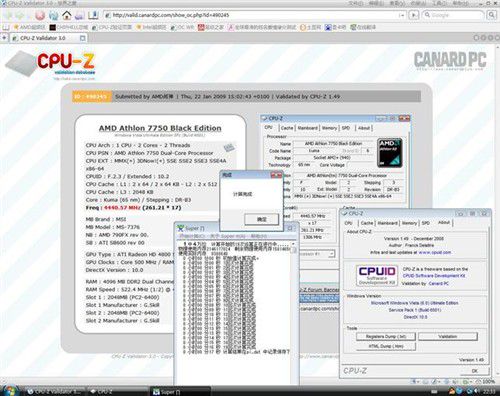
Task: Open the new tab plus button
Action: pyautogui.click(x=4, y=38)
